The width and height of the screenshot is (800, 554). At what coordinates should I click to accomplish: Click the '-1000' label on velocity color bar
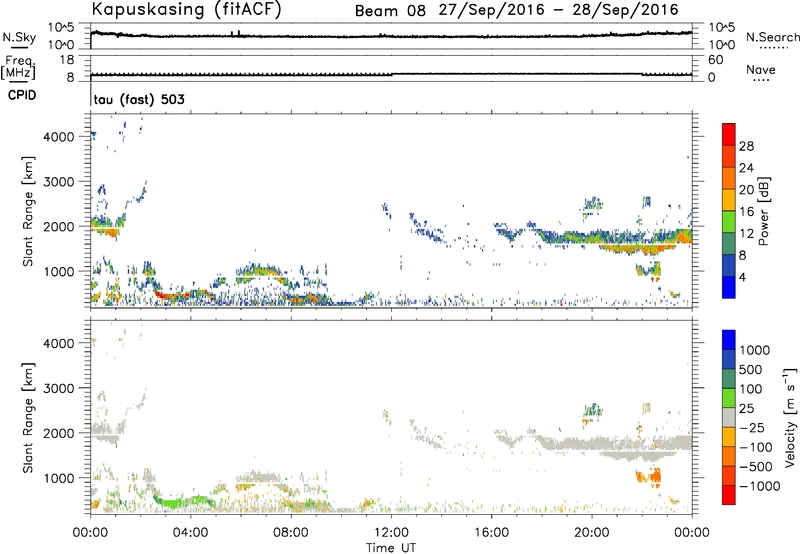[759, 486]
